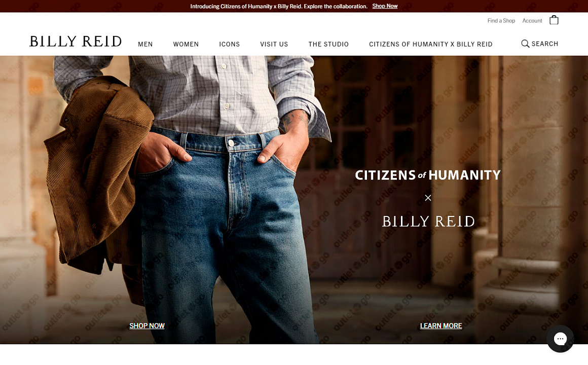Go to Visit Us page
Image resolution: width=588 pixels, height=365 pixels.
274,44
